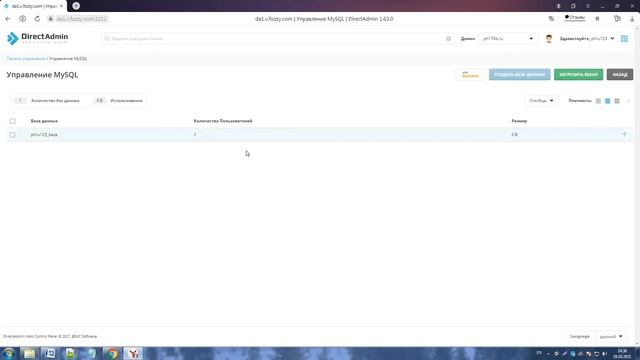This screenshot has width=640, height=360.
Task: Click the DirectAdmin logo
Action: pos(38,38)
